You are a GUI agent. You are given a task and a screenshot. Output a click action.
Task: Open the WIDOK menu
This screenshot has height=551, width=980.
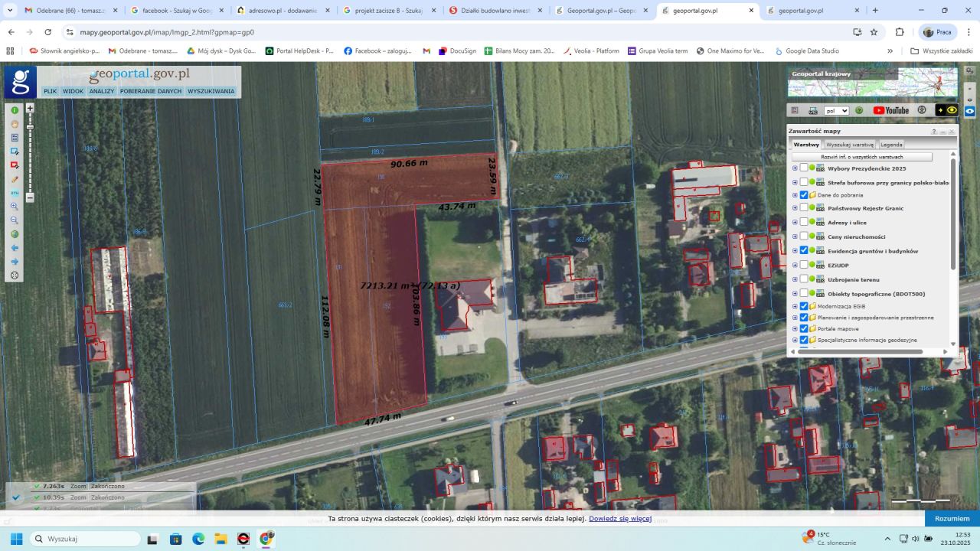coord(73,91)
